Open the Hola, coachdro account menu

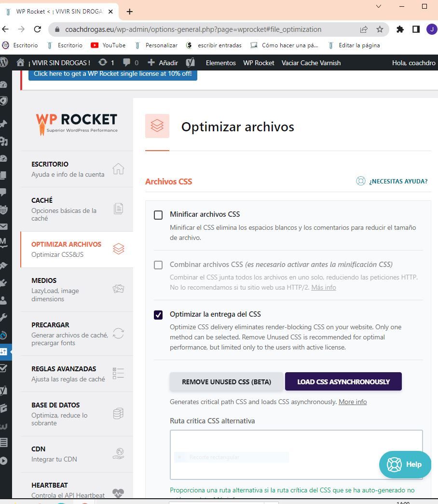[413, 63]
